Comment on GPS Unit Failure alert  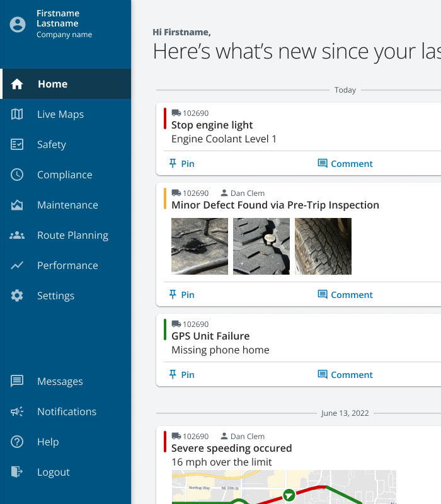[x=345, y=375]
